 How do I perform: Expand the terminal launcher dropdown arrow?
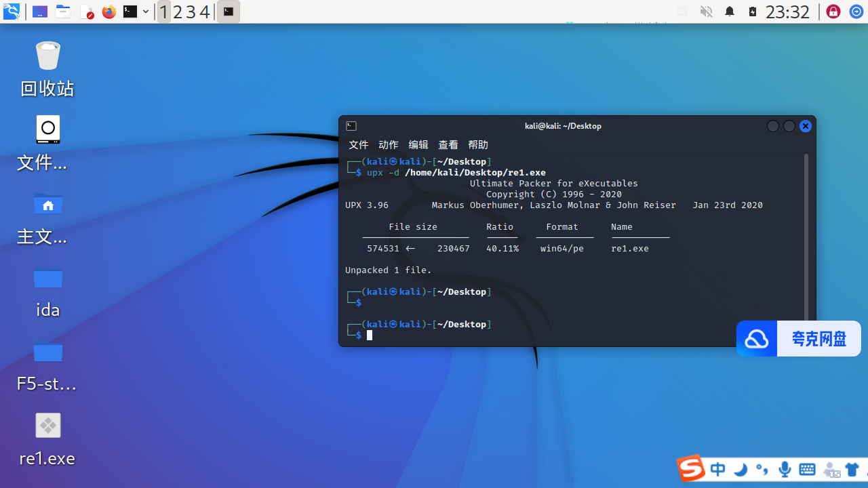(x=146, y=12)
